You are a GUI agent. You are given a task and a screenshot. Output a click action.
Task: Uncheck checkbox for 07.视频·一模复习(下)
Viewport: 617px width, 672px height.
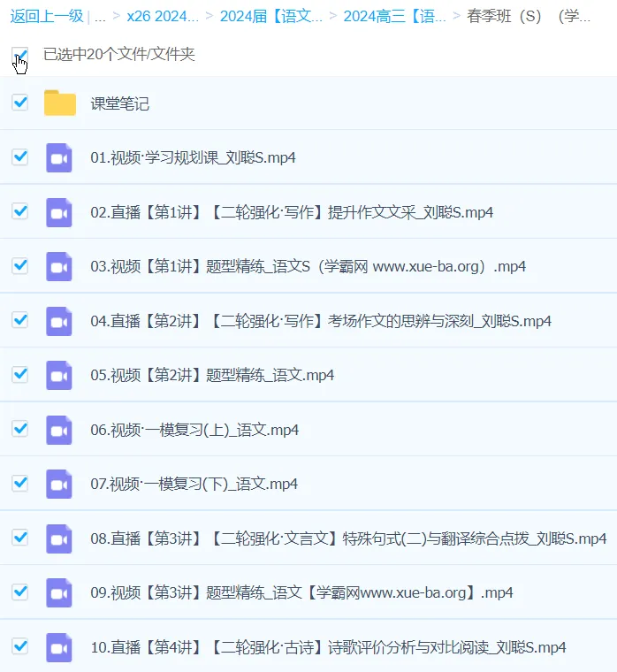coord(20,484)
